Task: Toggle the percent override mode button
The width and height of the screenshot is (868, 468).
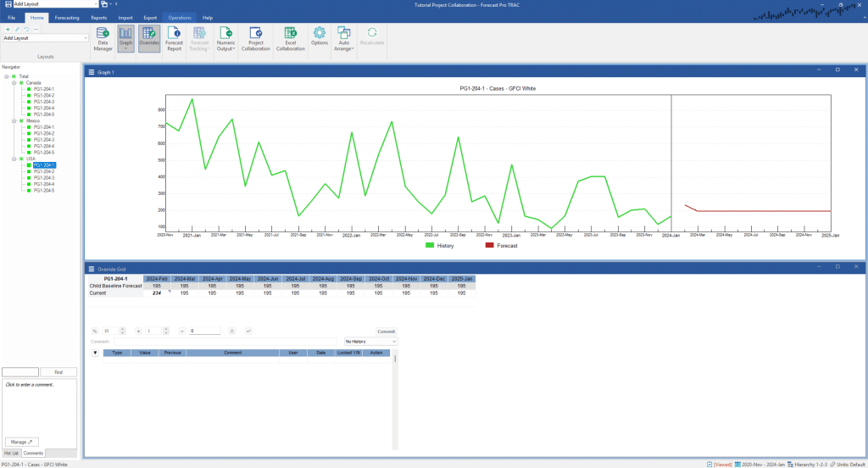Action: (x=95, y=331)
